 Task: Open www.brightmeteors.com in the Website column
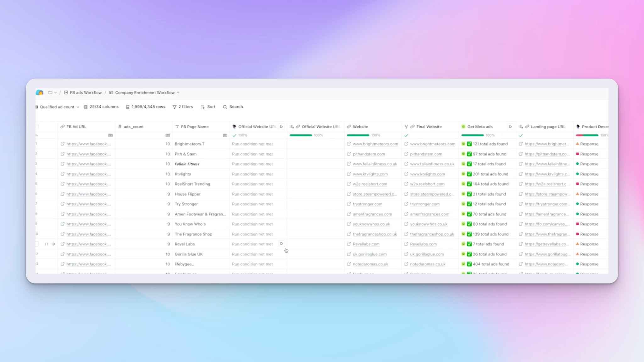375,144
